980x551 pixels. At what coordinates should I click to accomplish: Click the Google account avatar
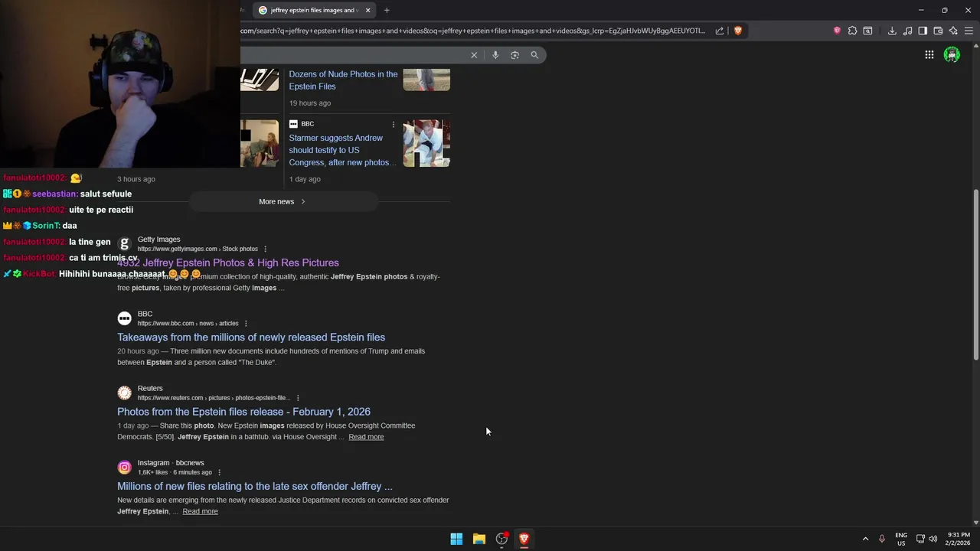(x=952, y=54)
